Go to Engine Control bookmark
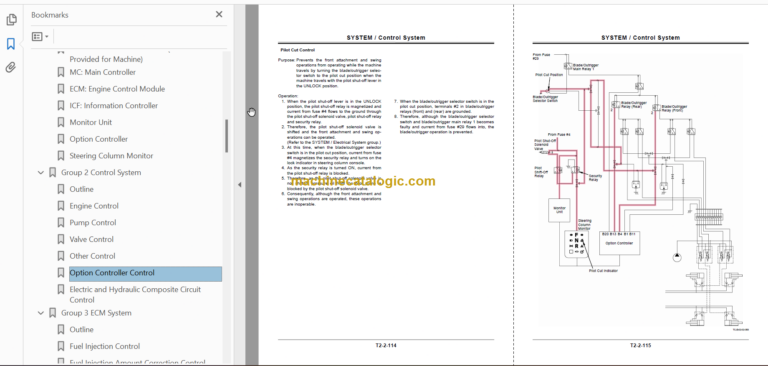Viewport: 768px width, 366px height. (x=94, y=206)
